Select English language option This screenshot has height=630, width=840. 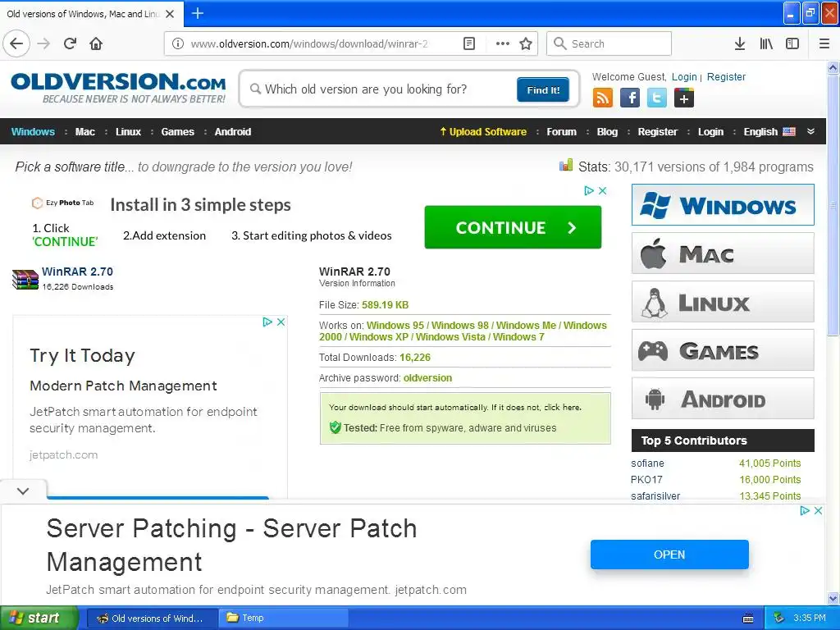[x=769, y=132]
